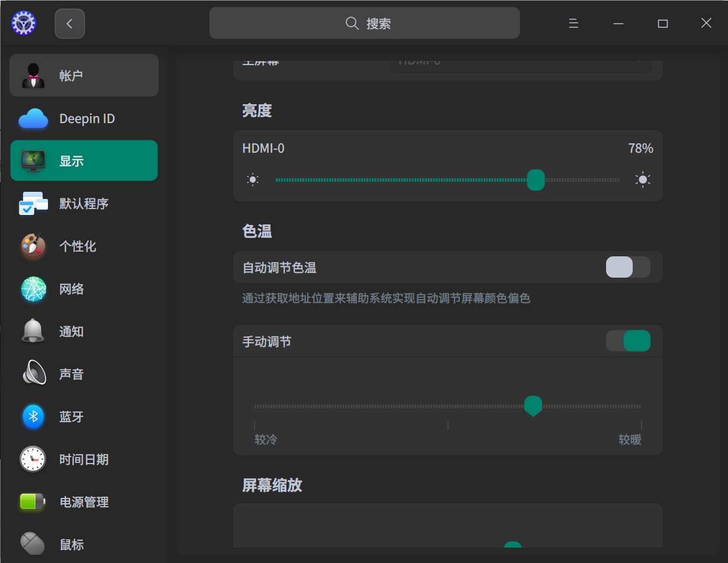728x563 pixels.
Task: Click the dim sun icon of brightness
Action: tap(253, 179)
